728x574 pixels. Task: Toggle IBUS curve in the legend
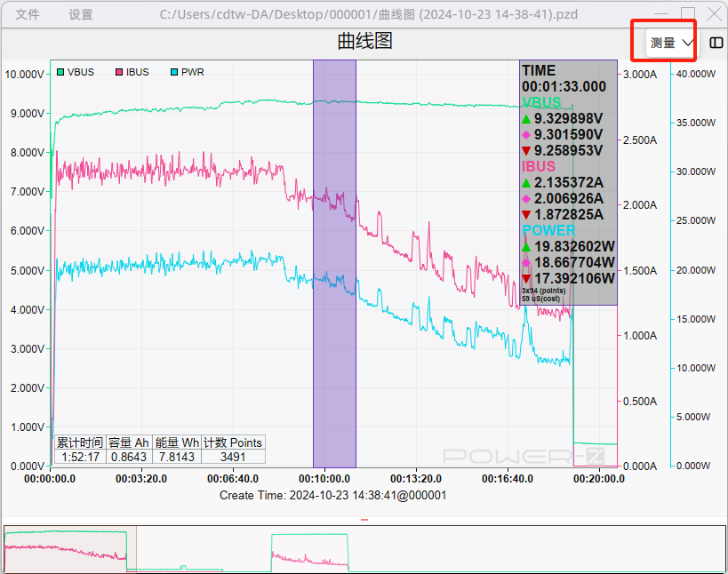click(132, 72)
